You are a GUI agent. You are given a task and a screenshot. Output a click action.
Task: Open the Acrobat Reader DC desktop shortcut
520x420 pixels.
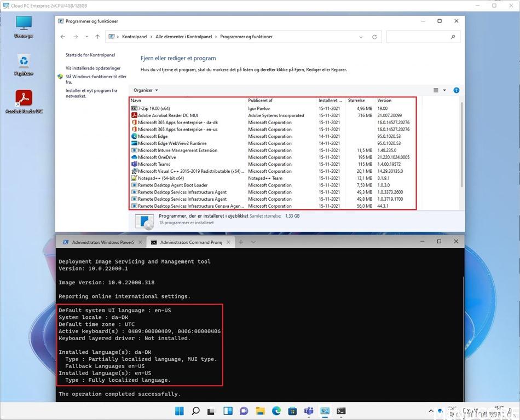24,100
